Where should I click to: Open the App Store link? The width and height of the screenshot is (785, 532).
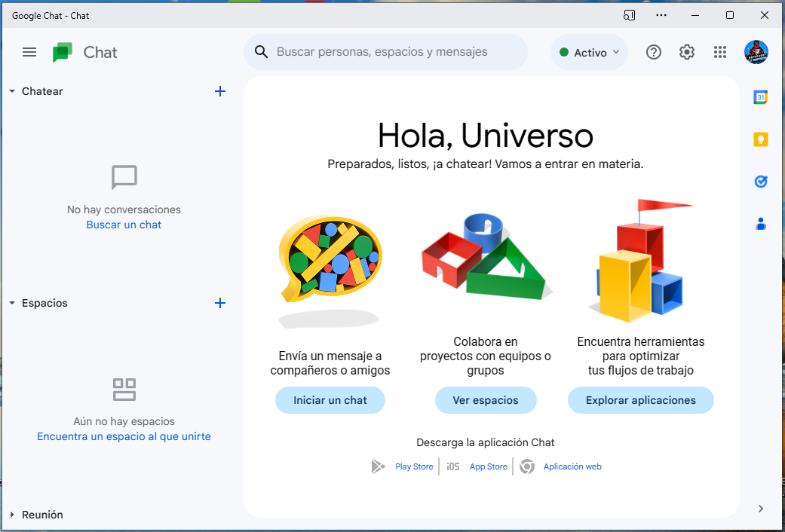pos(488,466)
